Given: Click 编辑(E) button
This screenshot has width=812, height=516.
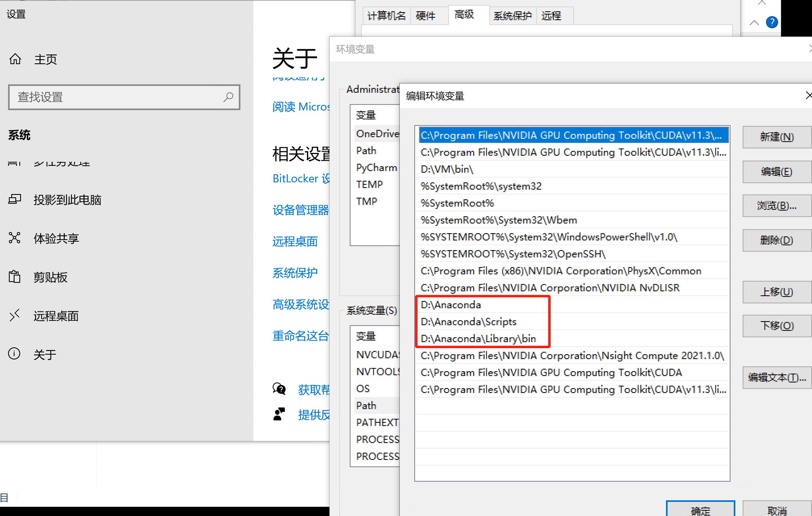Looking at the screenshot, I should pyautogui.click(x=777, y=172).
